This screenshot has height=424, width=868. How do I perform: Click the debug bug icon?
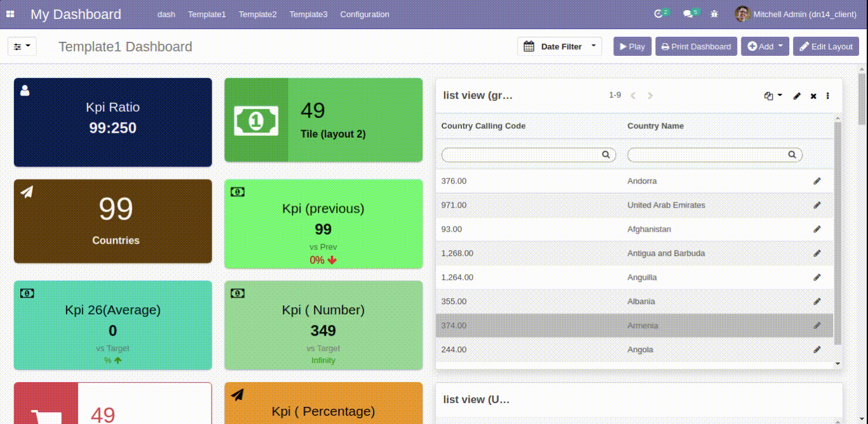pyautogui.click(x=714, y=14)
